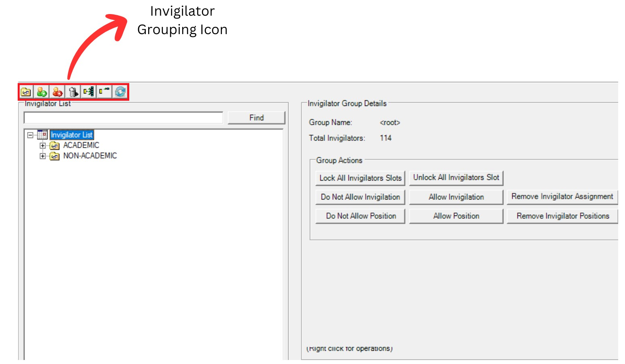The image size is (625, 364).
Task: Click the Find button
Action: (x=256, y=118)
